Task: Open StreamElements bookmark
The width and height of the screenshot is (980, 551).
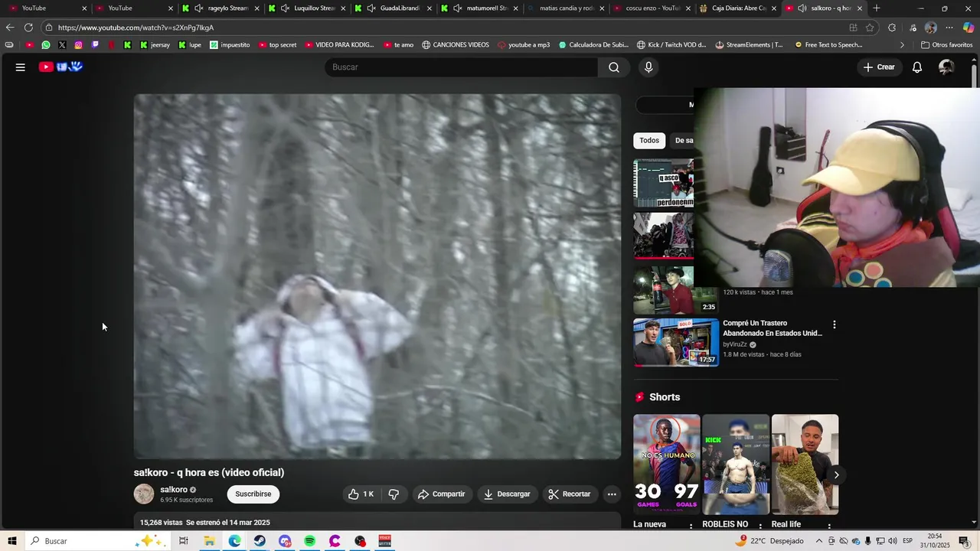Action: coord(749,45)
